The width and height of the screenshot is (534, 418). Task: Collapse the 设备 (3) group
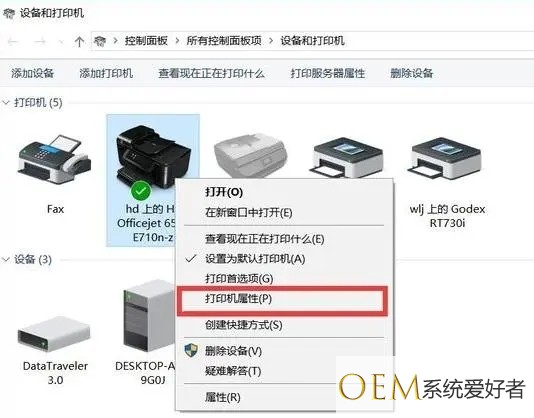tap(6, 260)
